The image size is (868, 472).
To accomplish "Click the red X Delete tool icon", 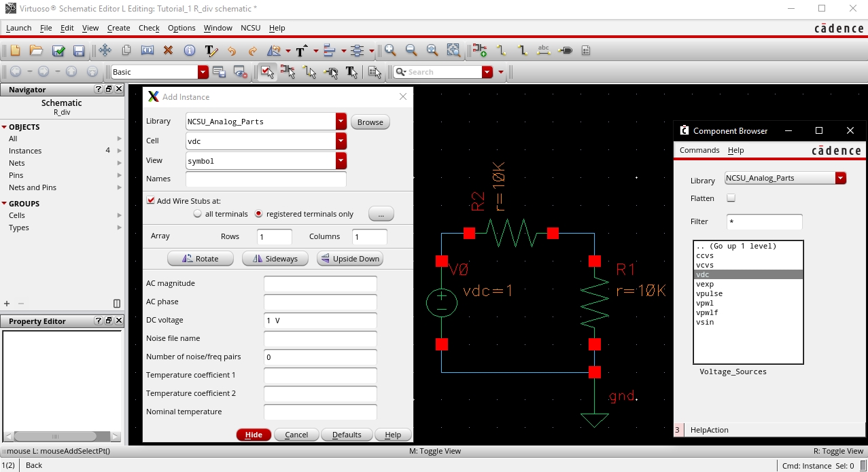I will click(168, 51).
